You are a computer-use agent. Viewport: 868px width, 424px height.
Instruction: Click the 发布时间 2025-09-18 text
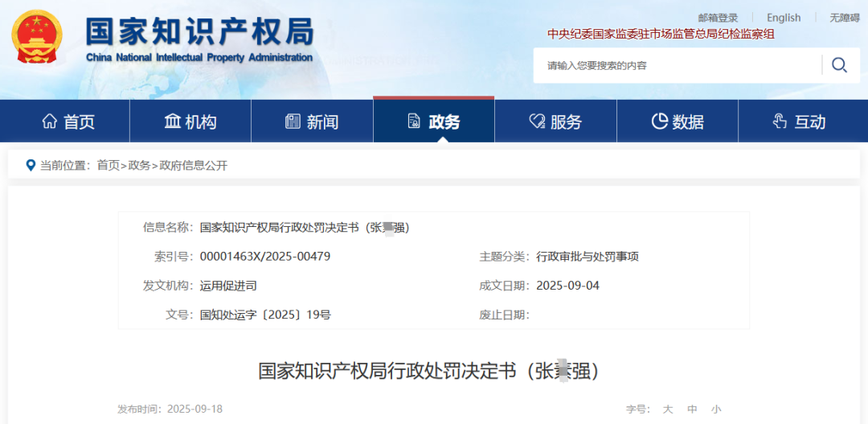[170, 410]
